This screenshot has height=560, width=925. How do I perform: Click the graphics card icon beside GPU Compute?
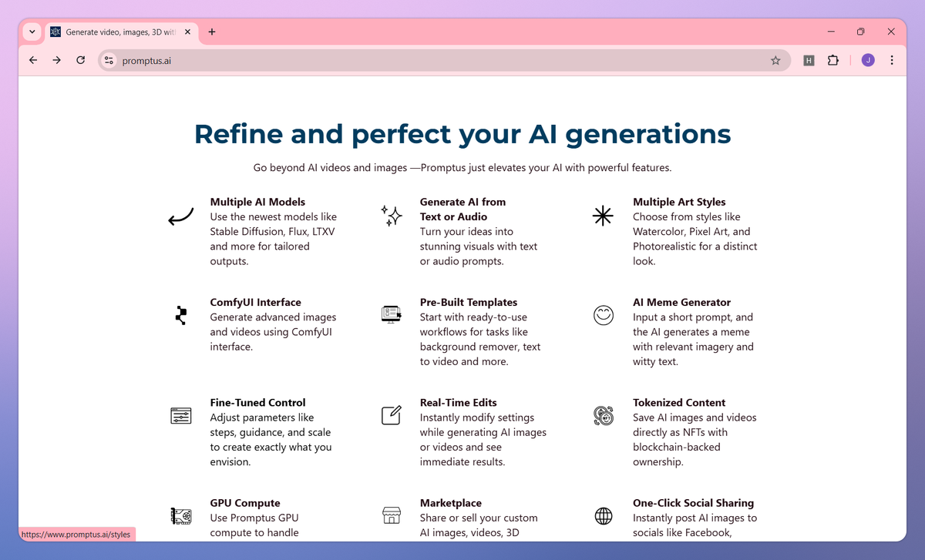click(x=180, y=515)
